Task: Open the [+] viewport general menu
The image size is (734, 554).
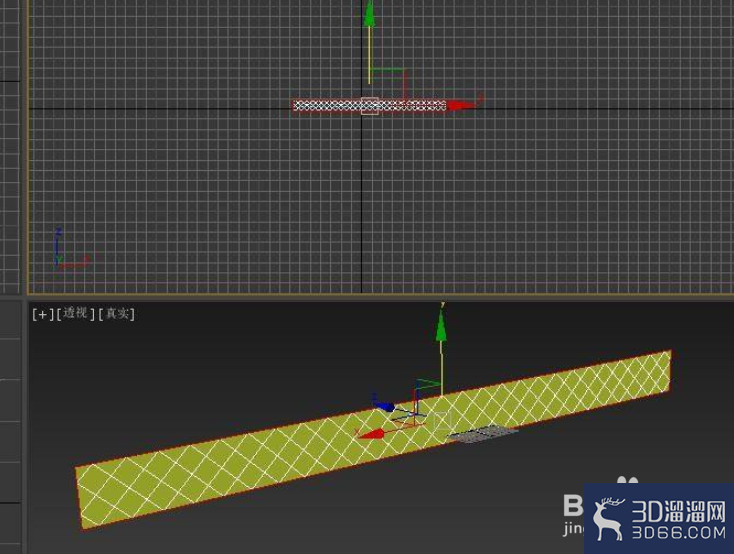Action: click(43, 314)
